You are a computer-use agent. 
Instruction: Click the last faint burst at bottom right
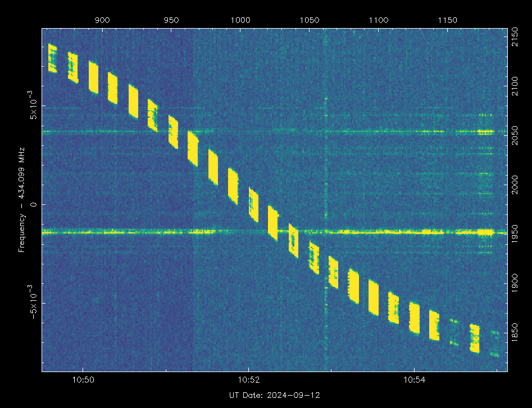pos(494,343)
